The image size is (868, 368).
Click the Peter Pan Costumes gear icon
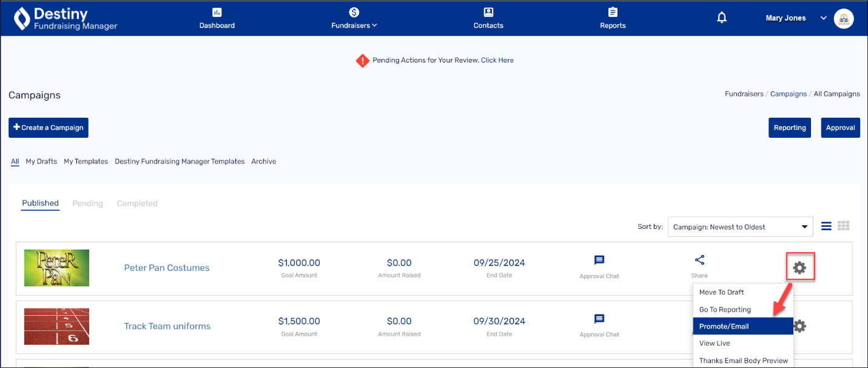tap(799, 267)
